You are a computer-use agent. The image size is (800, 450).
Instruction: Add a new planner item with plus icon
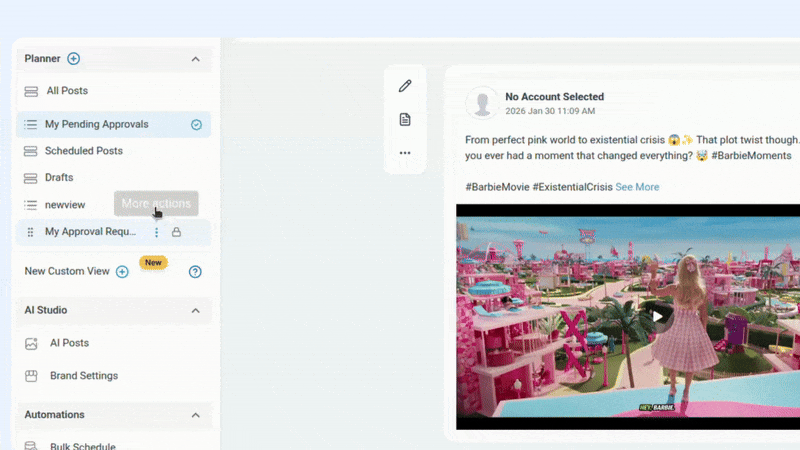tap(73, 59)
